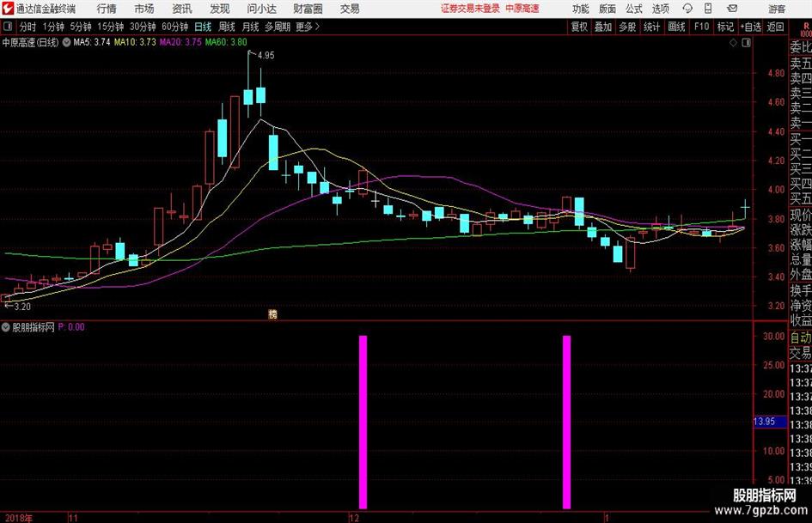Click the 4.95 high price label

(x=266, y=56)
